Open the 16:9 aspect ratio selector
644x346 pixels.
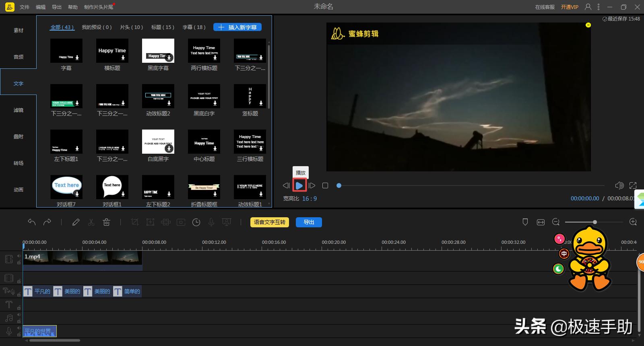[x=309, y=199]
